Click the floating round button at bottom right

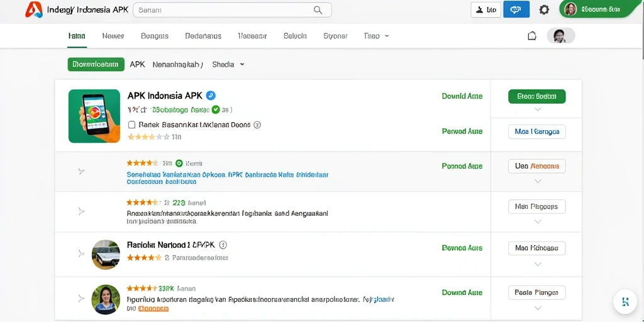click(625, 303)
